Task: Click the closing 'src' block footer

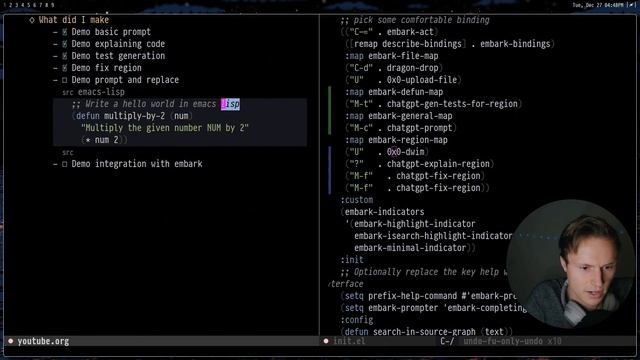Action: (68, 152)
